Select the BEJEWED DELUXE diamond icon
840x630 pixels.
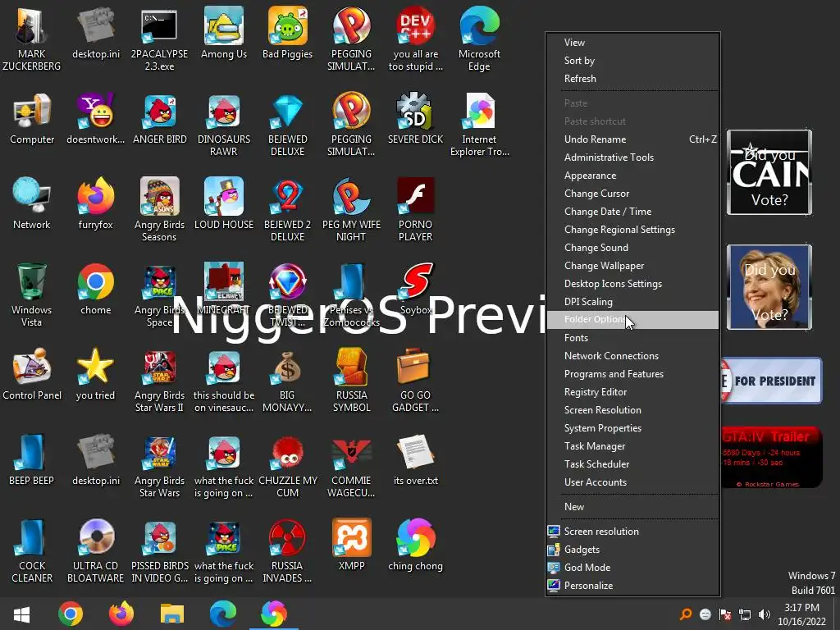pyautogui.click(x=288, y=123)
